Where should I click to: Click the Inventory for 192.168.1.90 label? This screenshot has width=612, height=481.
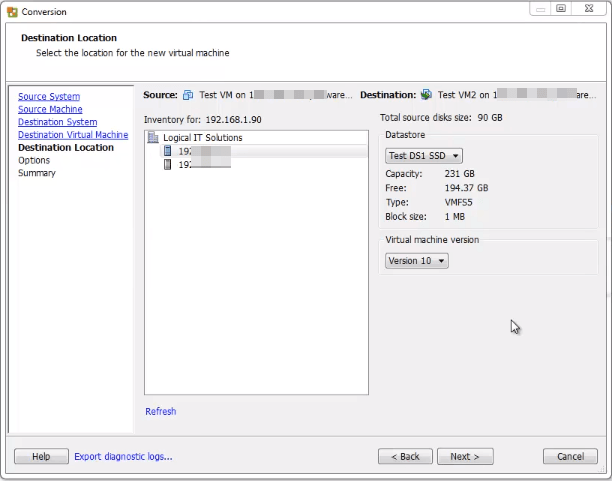pyautogui.click(x=203, y=120)
